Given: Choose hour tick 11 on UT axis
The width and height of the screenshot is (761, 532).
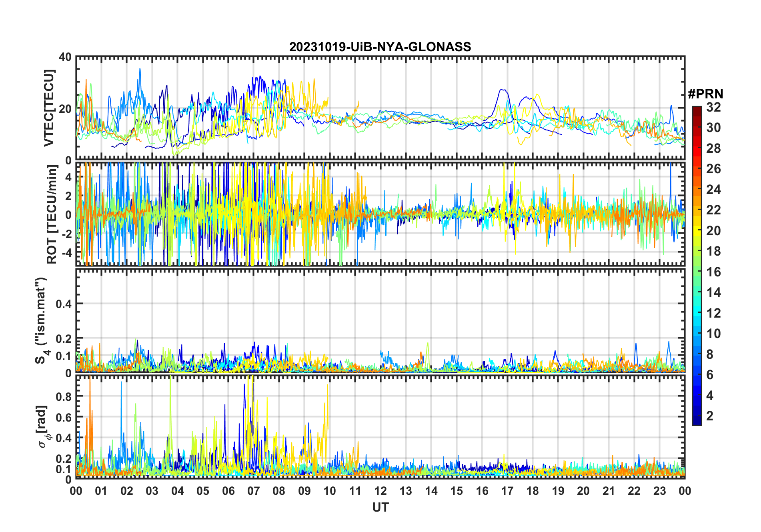Looking at the screenshot, I should pyautogui.click(x=355, y=491).
